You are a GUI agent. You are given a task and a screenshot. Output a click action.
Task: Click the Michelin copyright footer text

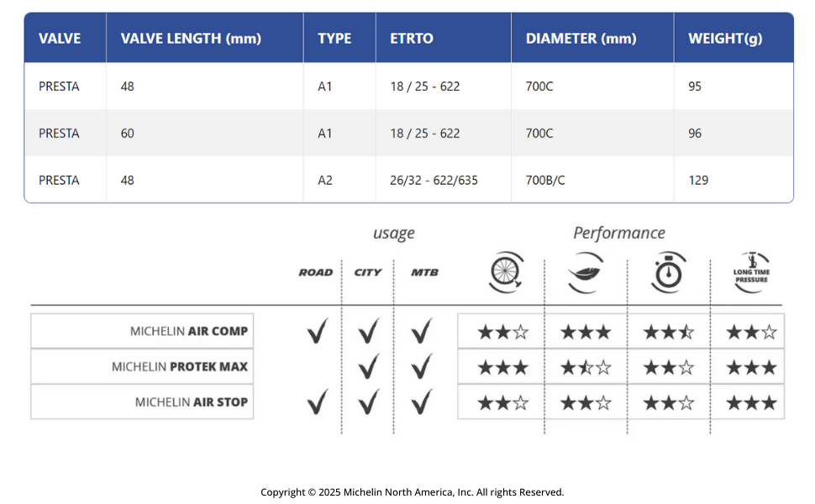(412, 492)
